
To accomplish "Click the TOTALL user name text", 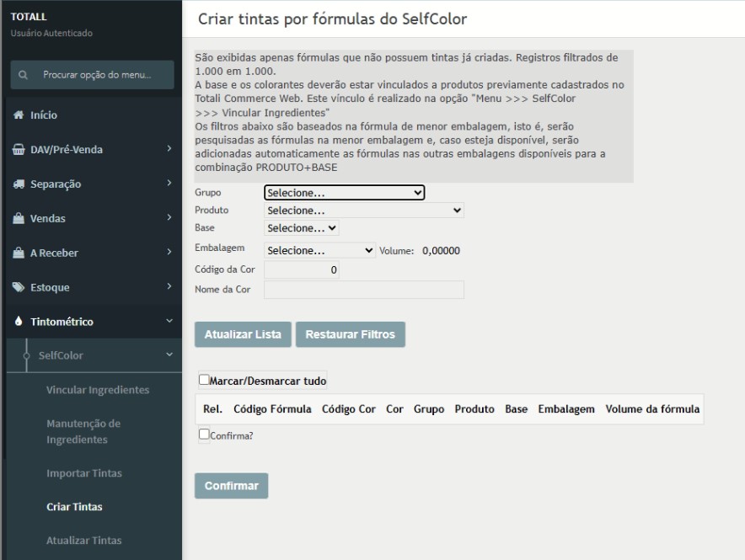I will click(29, 17).
